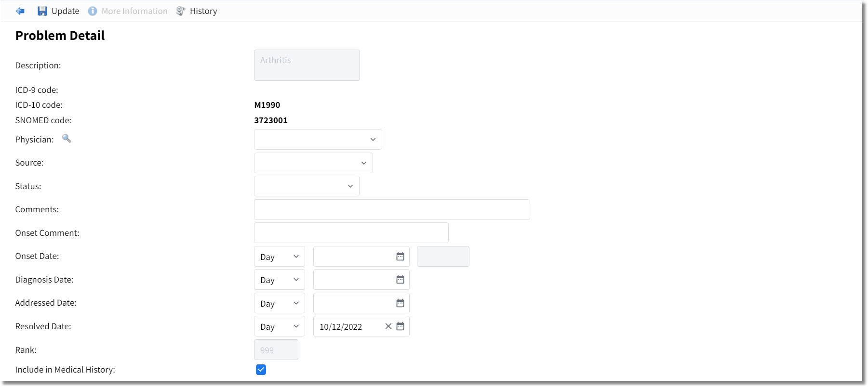Click the ICD-9 code label
This screenshot has width=868, height=387.
pyautogui.click(x=37, y=90)
